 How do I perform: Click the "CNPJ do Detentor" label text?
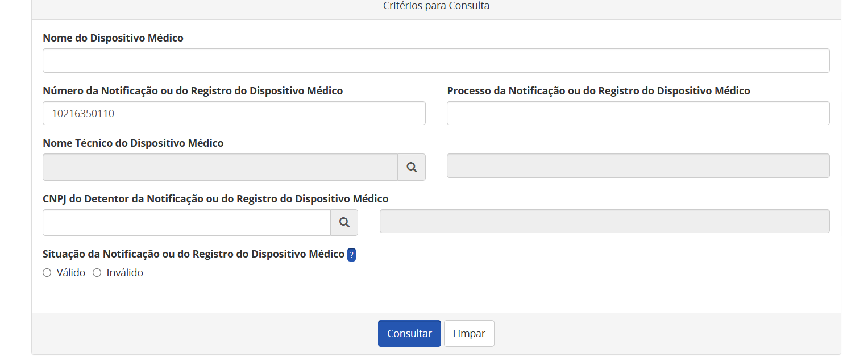pos(215,199)
